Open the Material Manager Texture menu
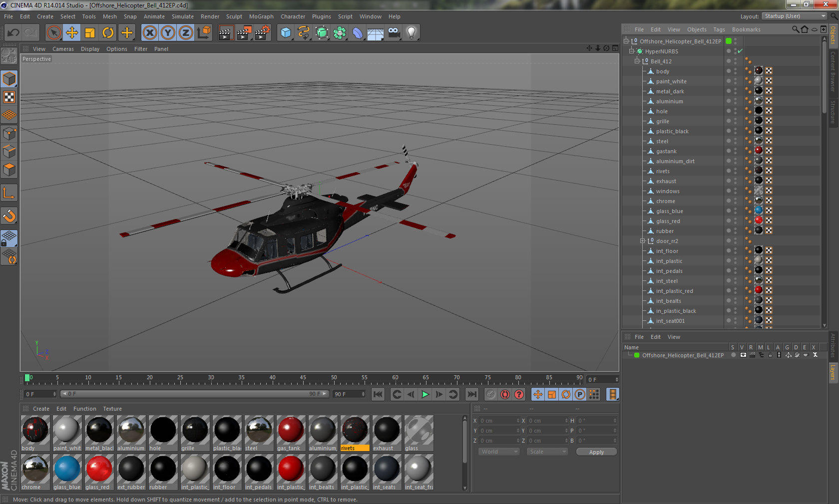The width and height of the screenshot is (839, 504). [x=112, y=409]
